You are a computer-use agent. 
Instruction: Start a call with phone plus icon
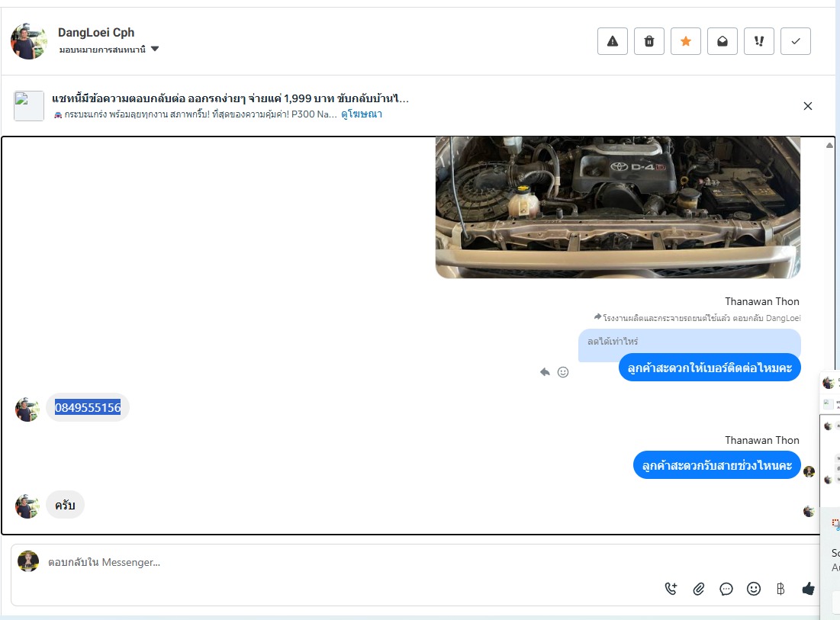tap(671, 589)
